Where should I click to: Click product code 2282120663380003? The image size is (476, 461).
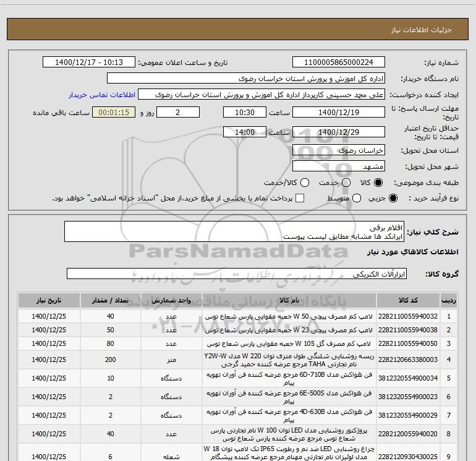coord(408,360)
